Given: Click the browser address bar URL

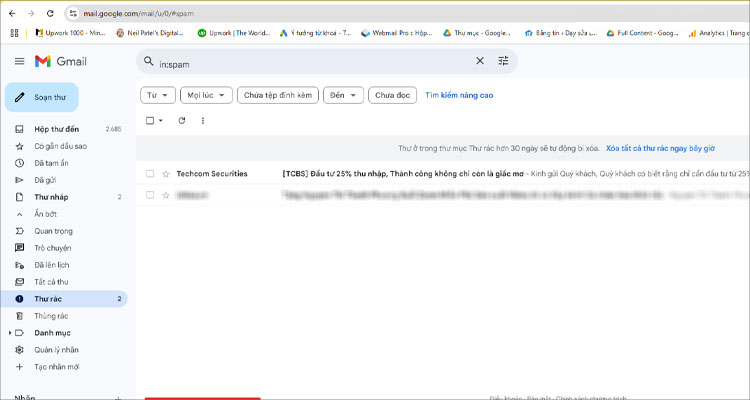Looking at the screenshot, I should (x=139, y=13).
